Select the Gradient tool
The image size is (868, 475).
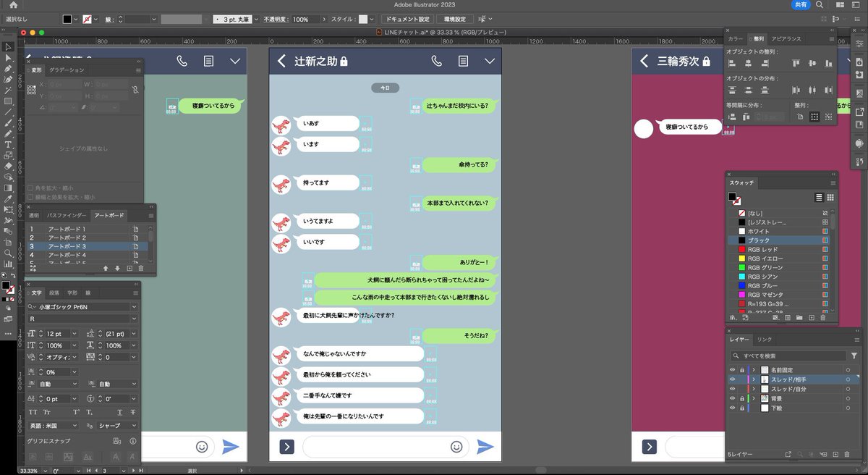tap(8, 188)
